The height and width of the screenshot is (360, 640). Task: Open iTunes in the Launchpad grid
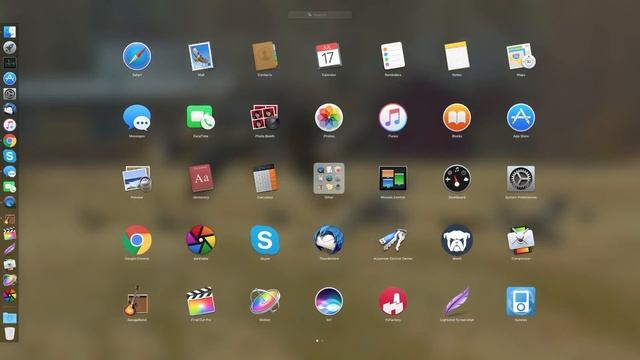393,118
